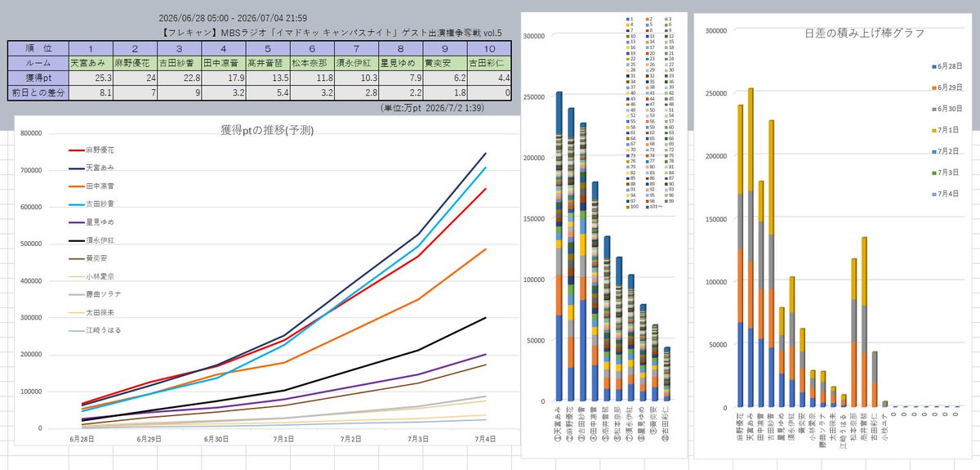Click the chart title 日差の積み上げ棒グラフ
Image resolution: width=980 pixels, height=470 pixels.
864,34
